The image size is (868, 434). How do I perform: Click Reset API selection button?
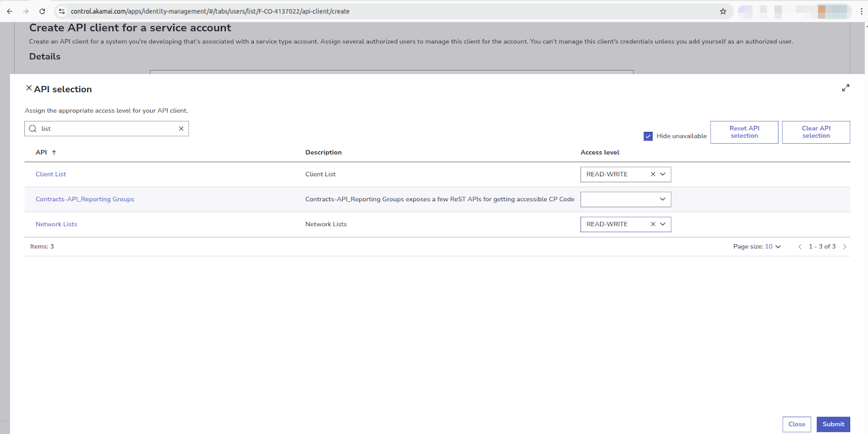click(x=744, y=132)
